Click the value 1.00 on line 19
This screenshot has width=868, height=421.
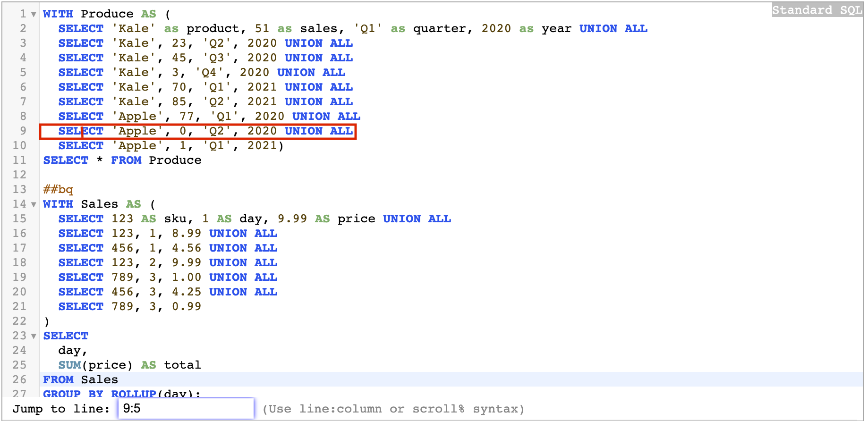tap(187, 278)
